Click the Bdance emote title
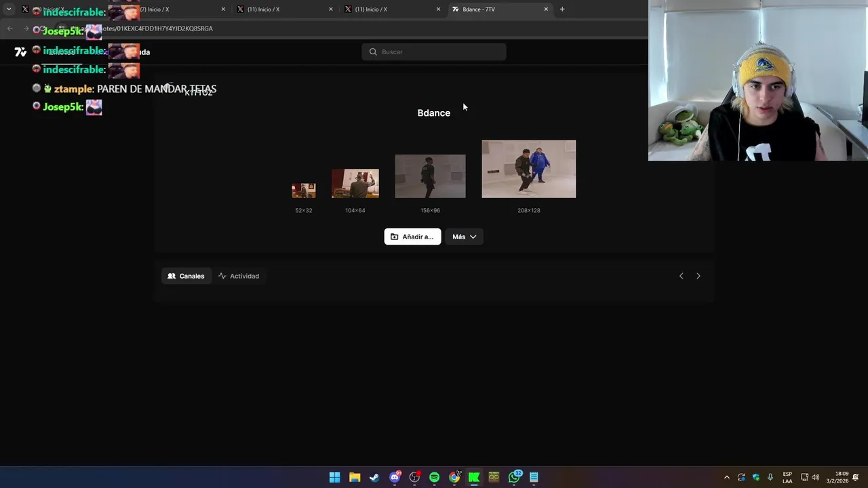 [434, 113]
